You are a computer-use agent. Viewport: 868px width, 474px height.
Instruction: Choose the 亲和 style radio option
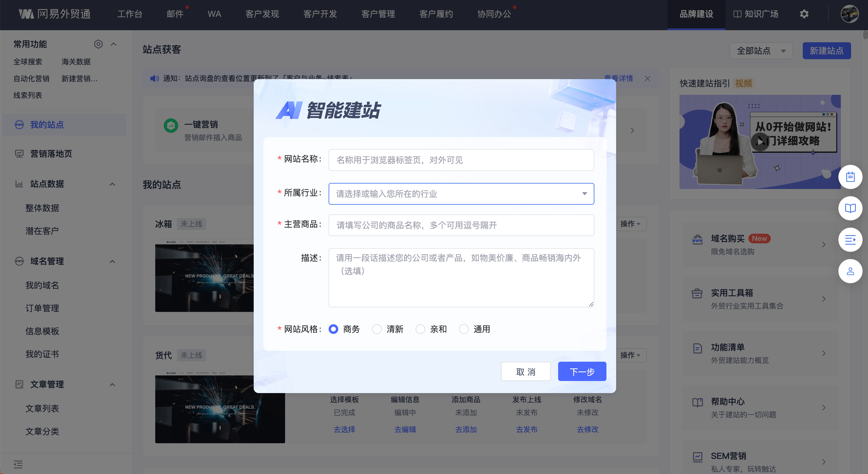[420, 329]
